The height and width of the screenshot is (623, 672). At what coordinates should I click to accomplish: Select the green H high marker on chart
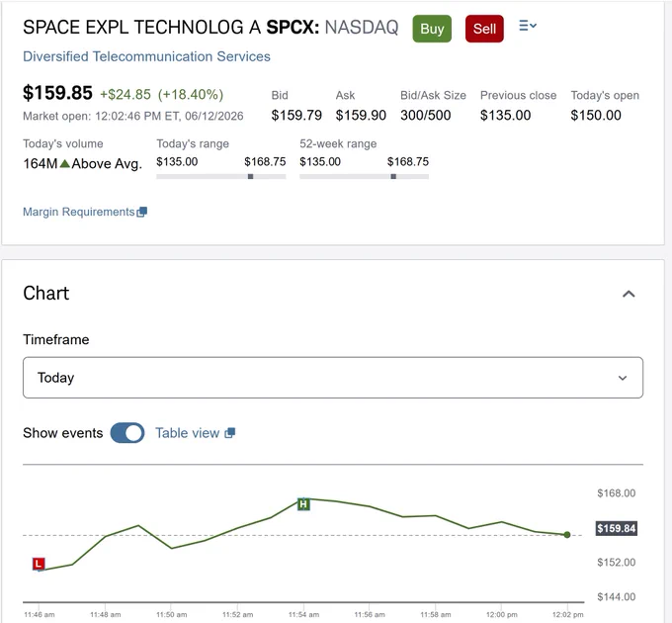click(303, 503)
